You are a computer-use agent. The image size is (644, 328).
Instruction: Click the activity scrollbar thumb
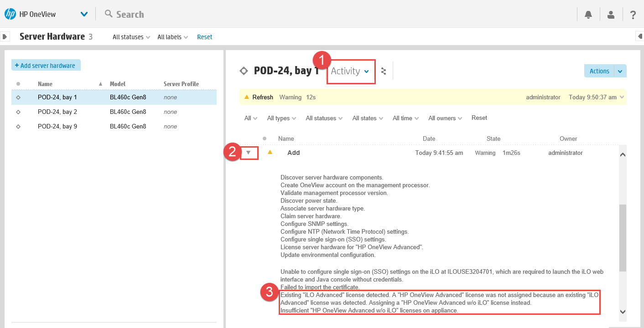coord(623,238)
